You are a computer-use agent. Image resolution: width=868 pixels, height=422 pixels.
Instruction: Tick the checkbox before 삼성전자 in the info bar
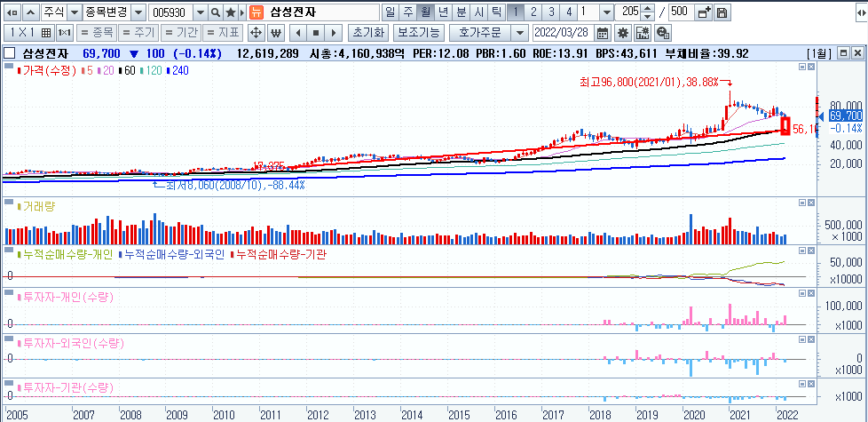click(x=9, y=53)
